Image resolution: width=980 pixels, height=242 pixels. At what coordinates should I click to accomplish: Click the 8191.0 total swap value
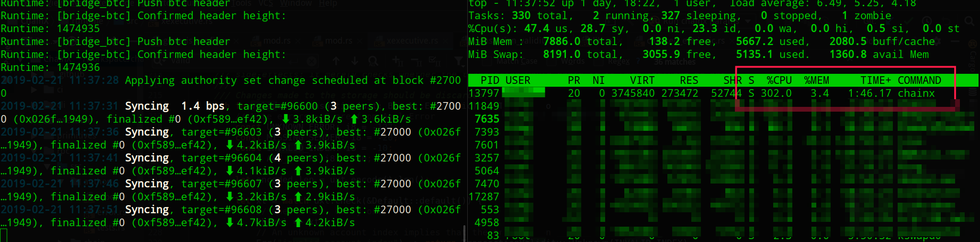coord(562,55)
